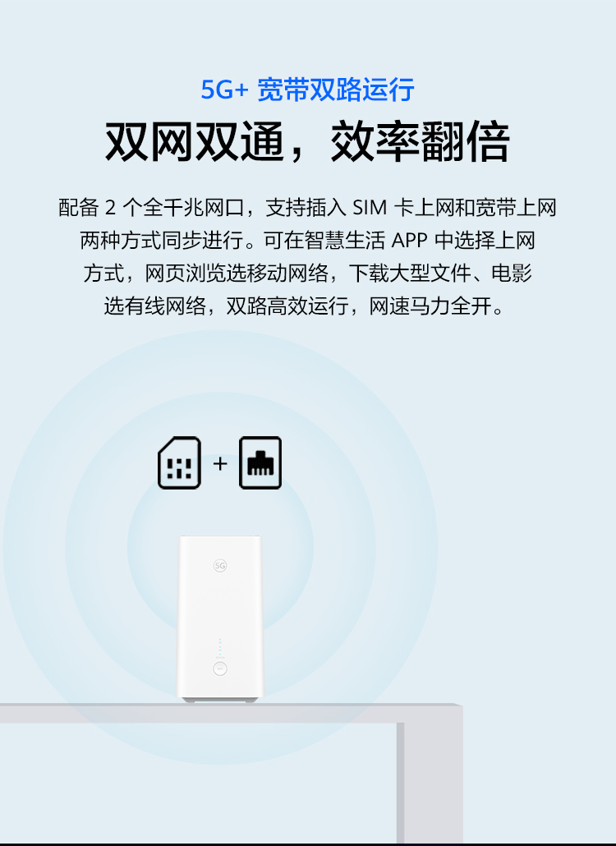
Task: Click the 5G logo on the router
Action: 219,565
